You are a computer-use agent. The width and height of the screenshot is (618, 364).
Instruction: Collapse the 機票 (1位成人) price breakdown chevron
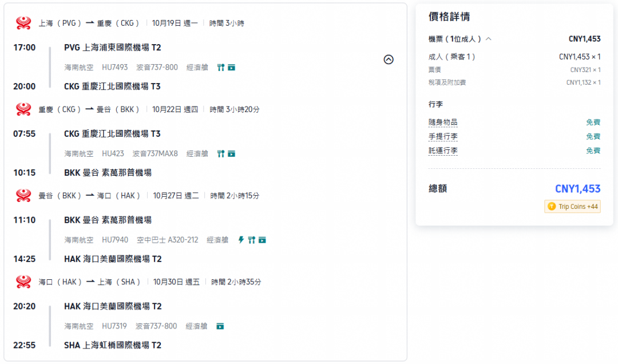(488, 39)
